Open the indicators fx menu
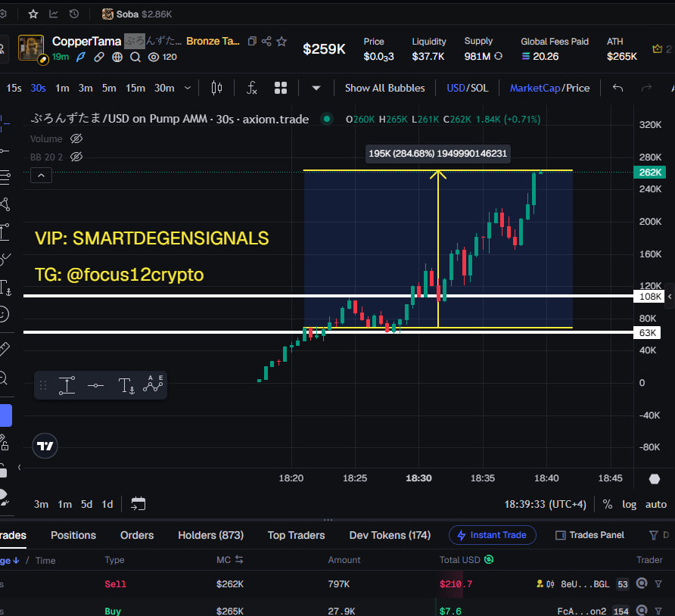The image size is (675, 616). click(252, 89)
